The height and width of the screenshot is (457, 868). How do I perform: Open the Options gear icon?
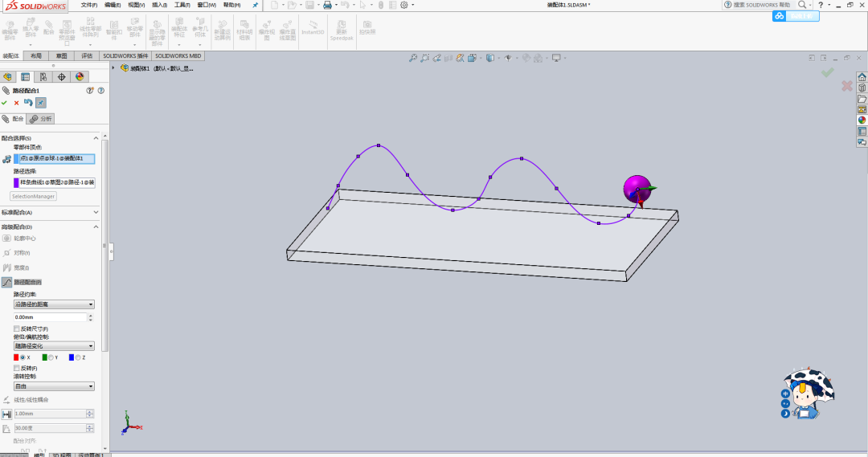(x=404, y=5)
